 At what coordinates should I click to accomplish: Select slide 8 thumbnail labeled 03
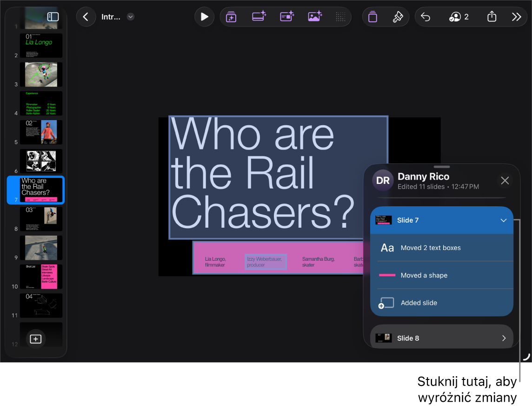[41, 219]
